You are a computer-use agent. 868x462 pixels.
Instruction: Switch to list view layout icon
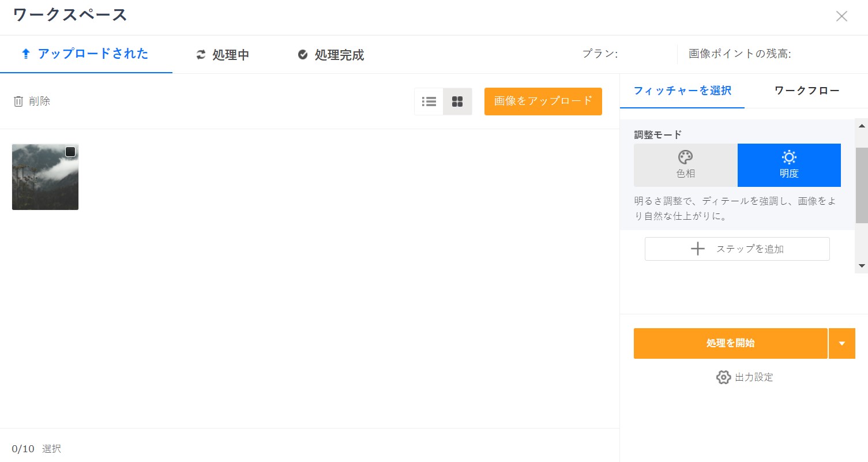tap(429, 101)
